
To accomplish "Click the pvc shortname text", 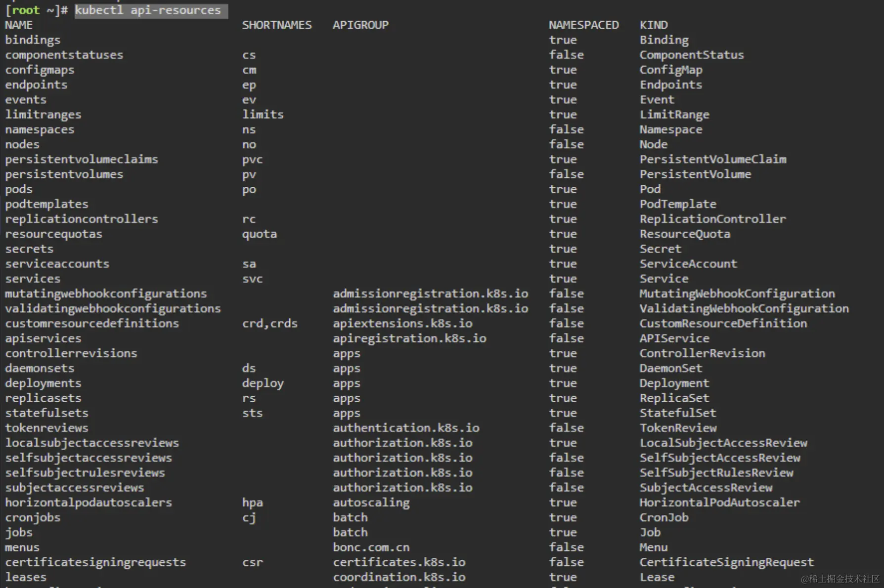I will click(252, 160).
